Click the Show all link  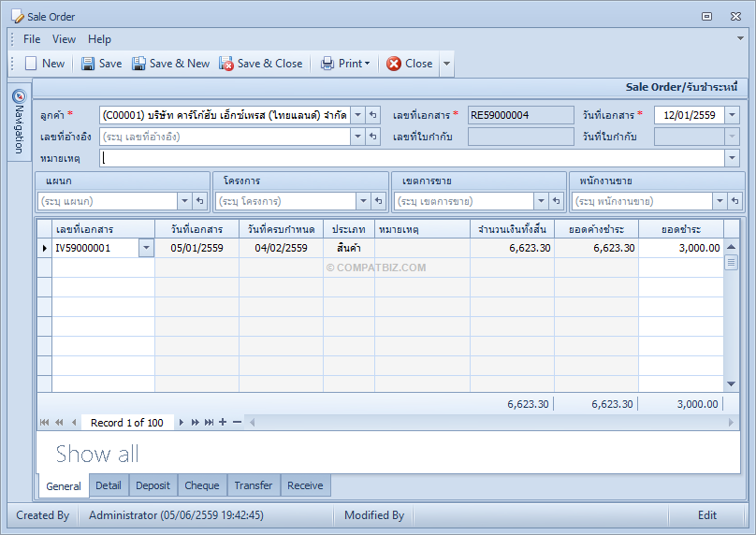pyautogui.click(x=97, y=454)
